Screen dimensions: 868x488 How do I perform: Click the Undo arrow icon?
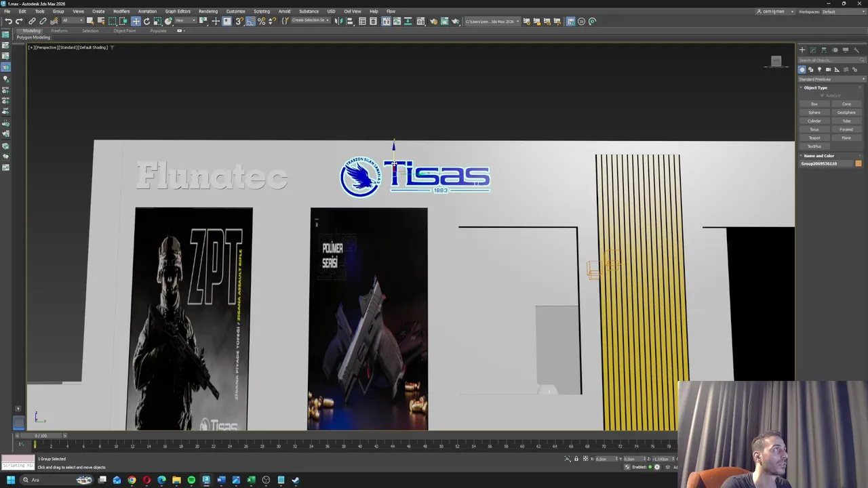click(x=8, y=21)
